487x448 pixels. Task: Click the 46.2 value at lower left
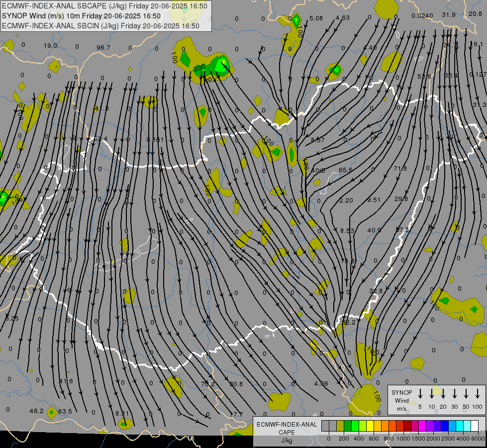[x=37, y=411]
